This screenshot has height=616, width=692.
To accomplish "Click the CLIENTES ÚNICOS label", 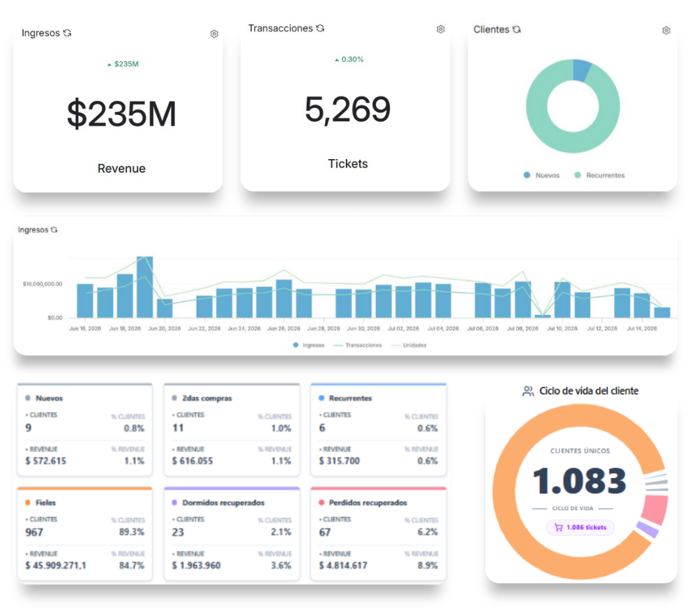I will click(x=580, y=451).
